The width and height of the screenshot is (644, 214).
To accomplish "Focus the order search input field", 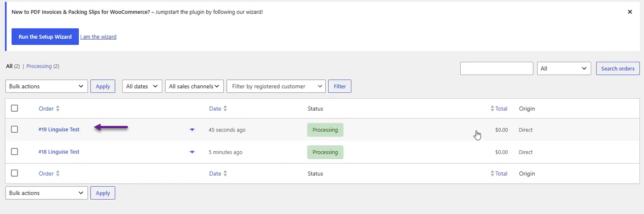I will [497, 68].
